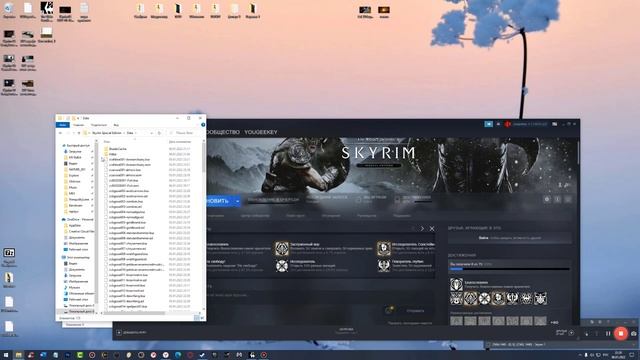Screen dimensions: 640x360
Task: Open YOUGEEKEY profile menu in Steam
Action: 261,132
